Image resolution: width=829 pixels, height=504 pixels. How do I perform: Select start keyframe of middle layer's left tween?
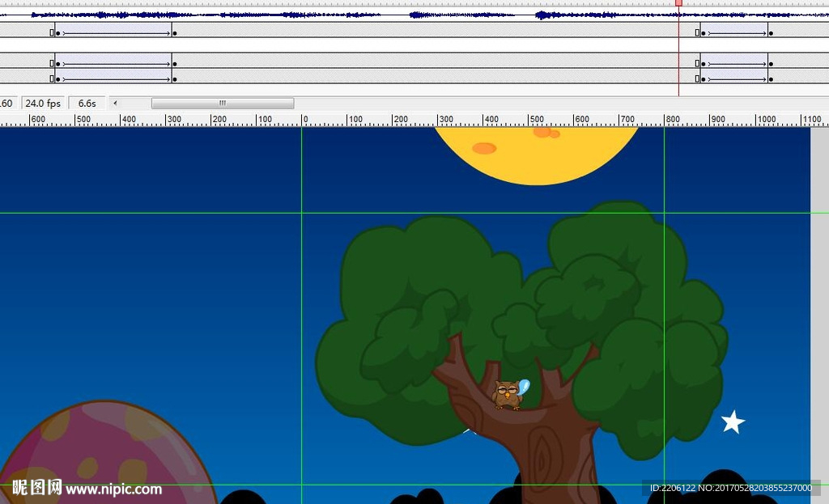pyautogui.click(x=57, y=64)
